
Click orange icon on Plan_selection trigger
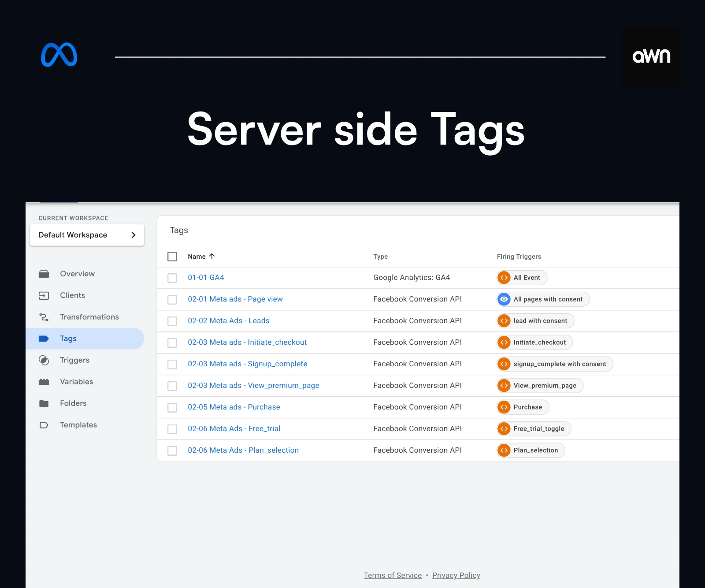tap(504, 450)
